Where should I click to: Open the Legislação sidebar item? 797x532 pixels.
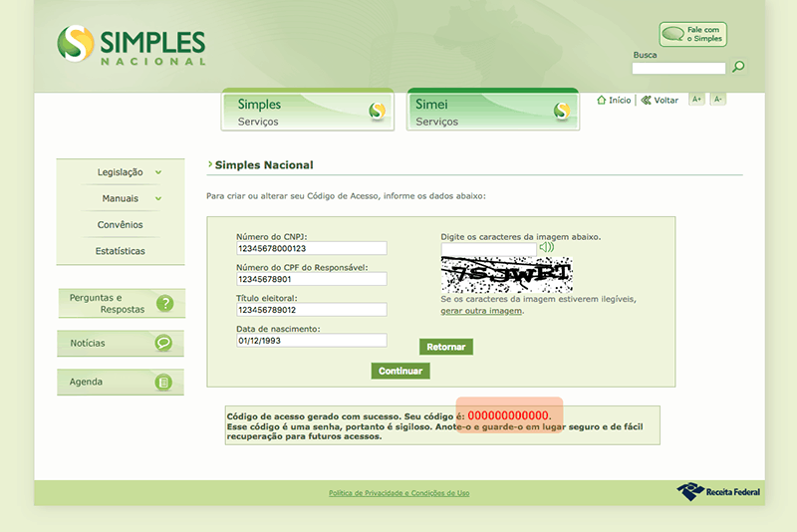(120, 172)
